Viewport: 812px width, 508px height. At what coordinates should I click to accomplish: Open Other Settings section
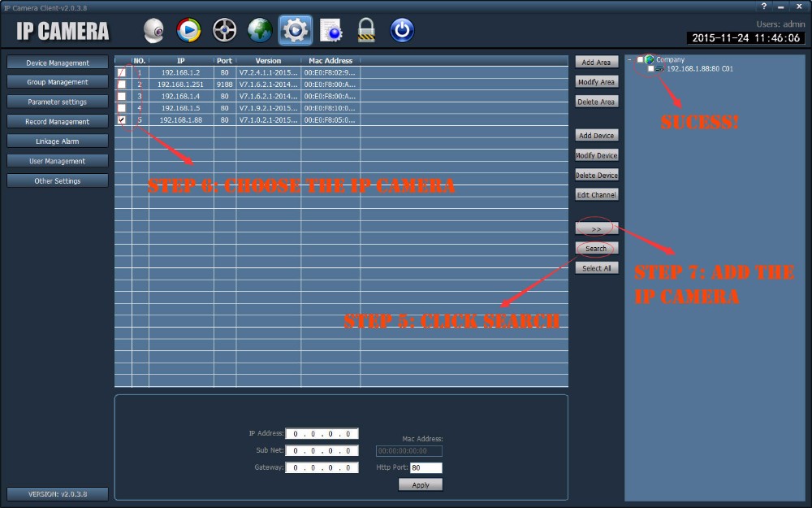click(x=58, y=180)
